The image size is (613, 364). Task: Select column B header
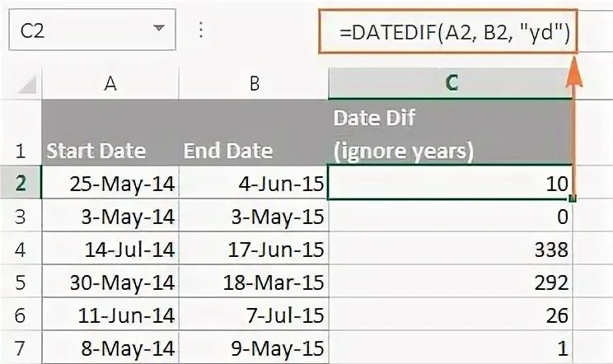(254, 83)
